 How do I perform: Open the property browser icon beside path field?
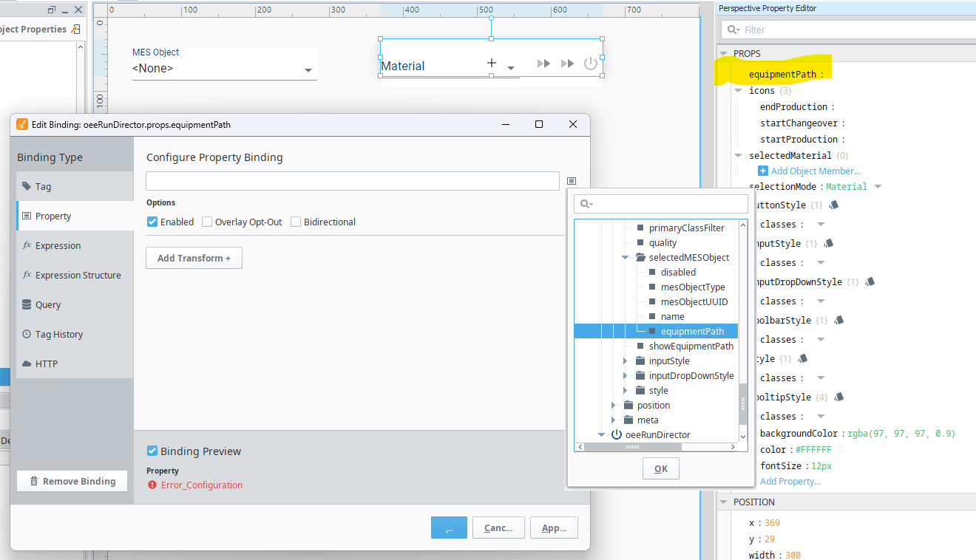coord(571,181)
